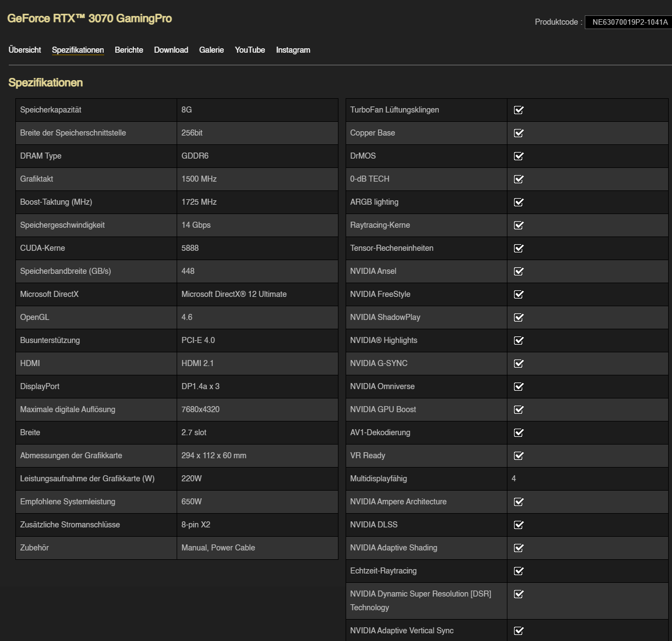Click the DrMOS checkmark

[519, 156]
